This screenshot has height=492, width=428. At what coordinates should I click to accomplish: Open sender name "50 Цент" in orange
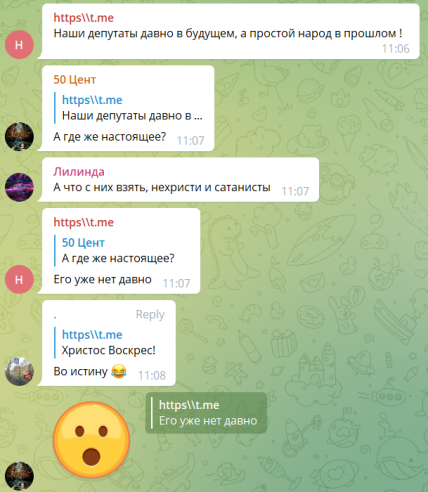coord(75,80)
